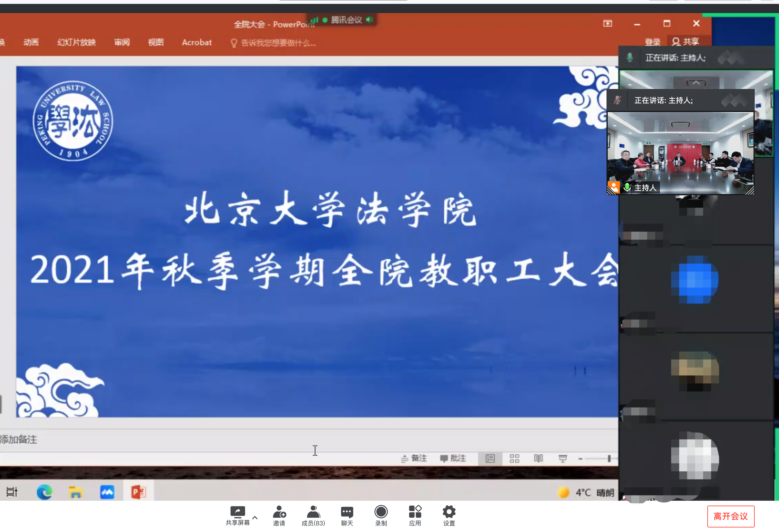Click the Leave Meeting button
779x532 pixels.
click(730, 516)
